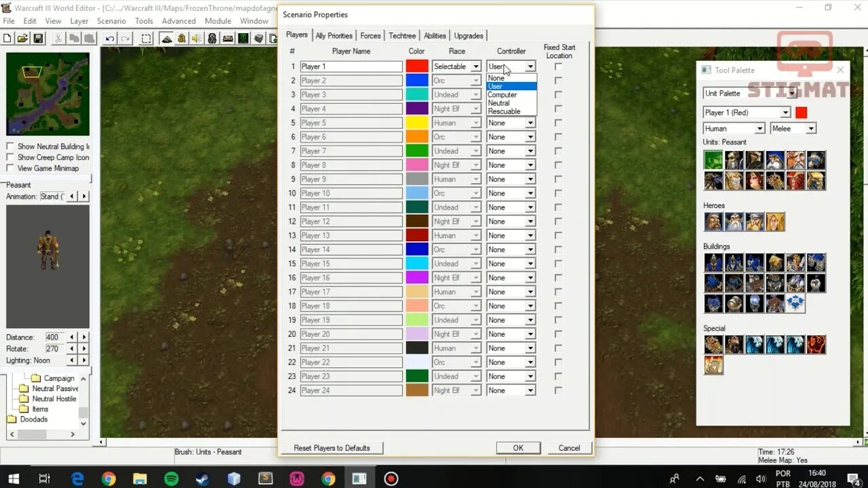The image size is (868, 488).
Task: Select the Spell Breaker unit icon
Action: point(795,180)
